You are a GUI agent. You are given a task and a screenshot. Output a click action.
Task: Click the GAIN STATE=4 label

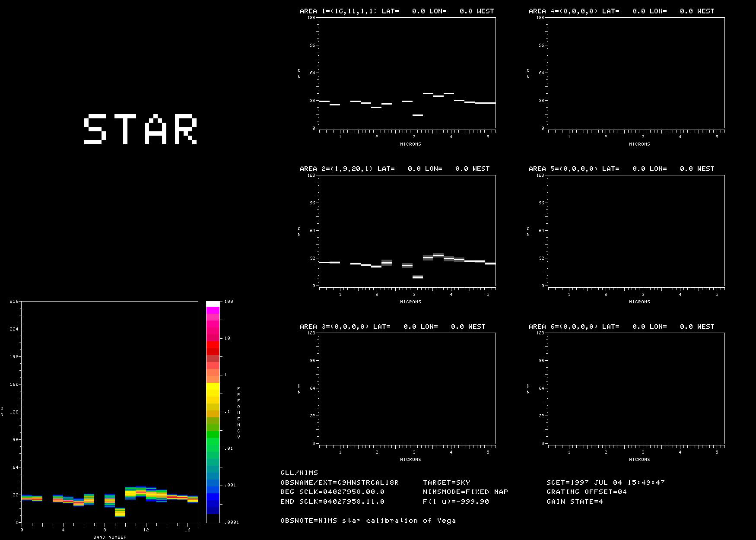tap(575, 502)
